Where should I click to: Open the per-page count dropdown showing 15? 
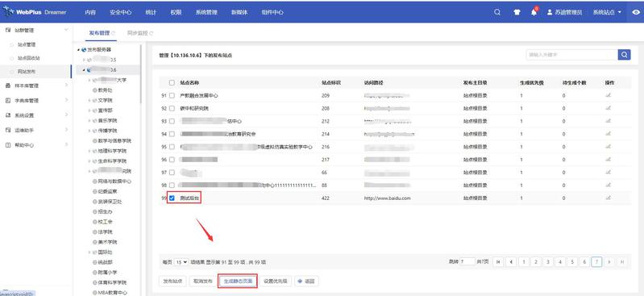[181, 262]
